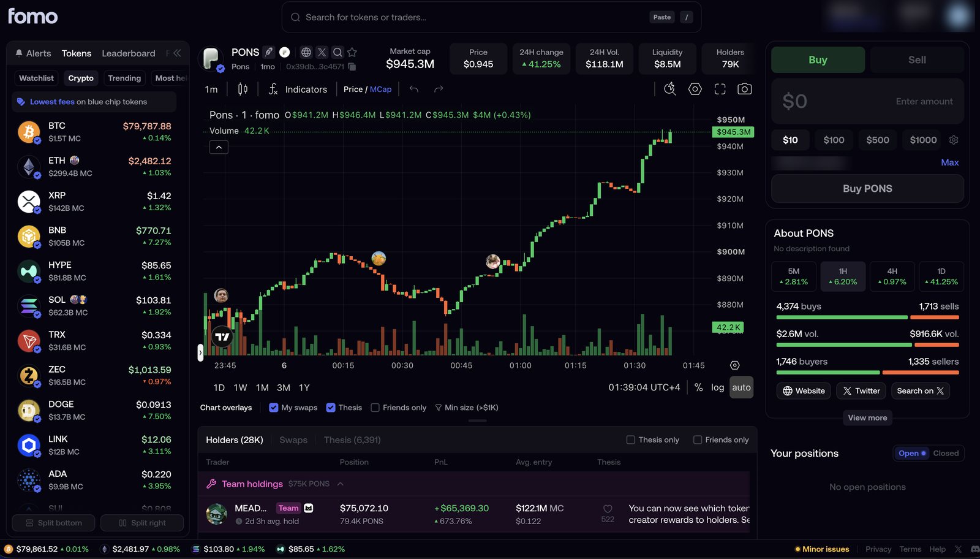
Task: Switch to the Sell tab
Action: pyautogui.click(x=917, y=59)
